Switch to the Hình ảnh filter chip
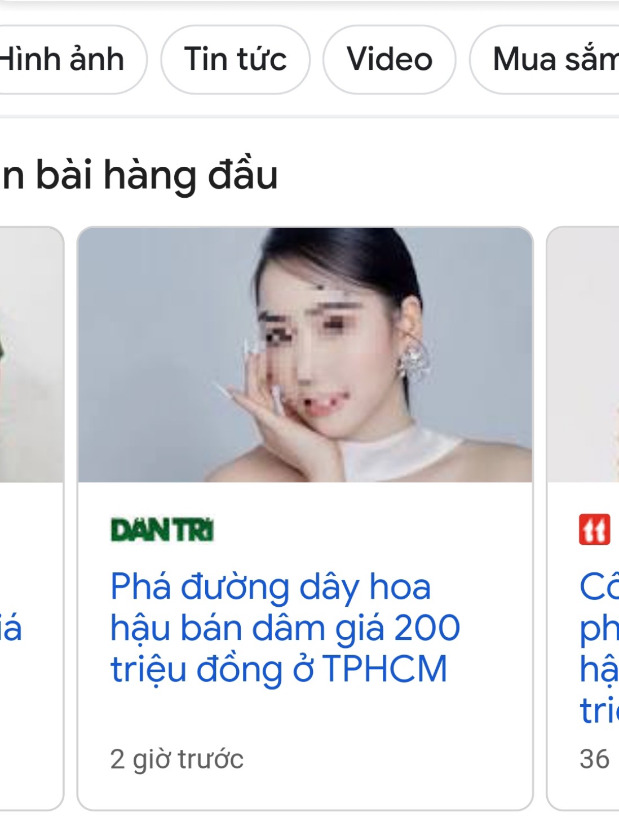619x840 pixels. point(68,60)
